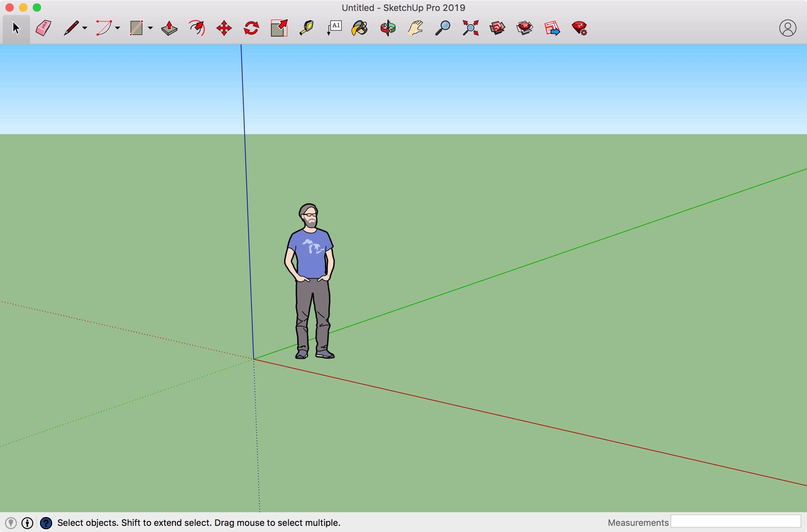The height and width of the screenshot is (532, 807).
Task: Click the 'Measurements' label
Action: pyautogui.click(x=638, y=523)
